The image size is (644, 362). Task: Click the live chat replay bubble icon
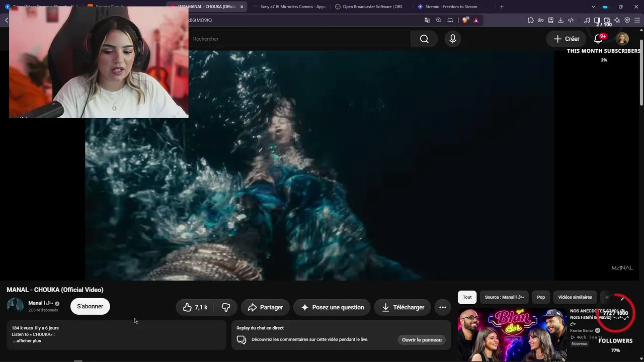tap(242, 340)
